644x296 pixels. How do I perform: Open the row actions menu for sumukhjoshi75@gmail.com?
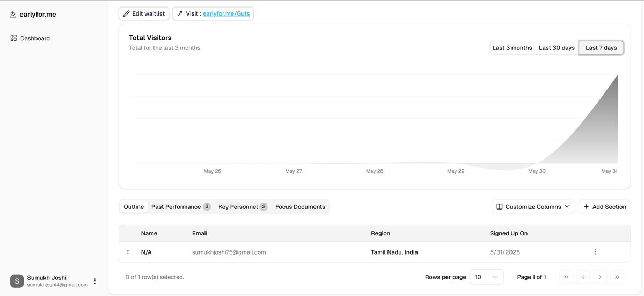click(x=595, y=252)
